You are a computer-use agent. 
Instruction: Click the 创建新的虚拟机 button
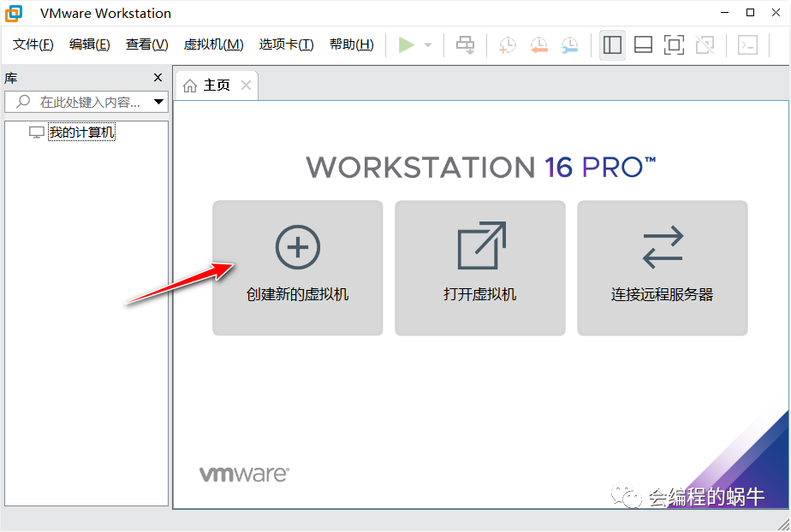pyautogui.click(x=298, y=268)
